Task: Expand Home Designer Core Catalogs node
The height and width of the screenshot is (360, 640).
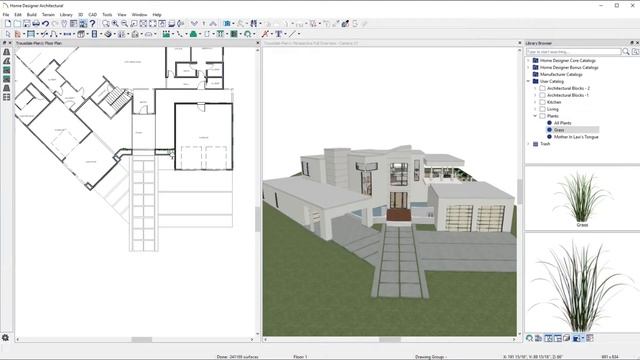Action: 529,60
